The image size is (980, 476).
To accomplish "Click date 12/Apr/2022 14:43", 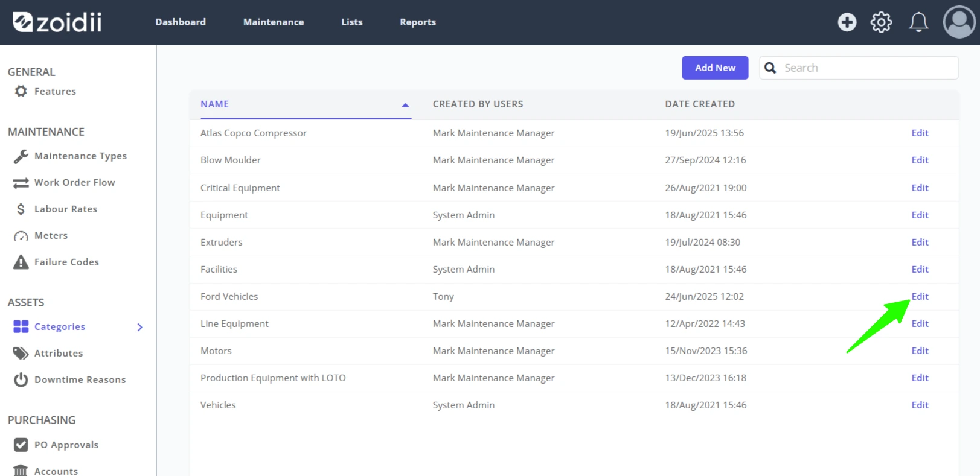I will point(705,323).
